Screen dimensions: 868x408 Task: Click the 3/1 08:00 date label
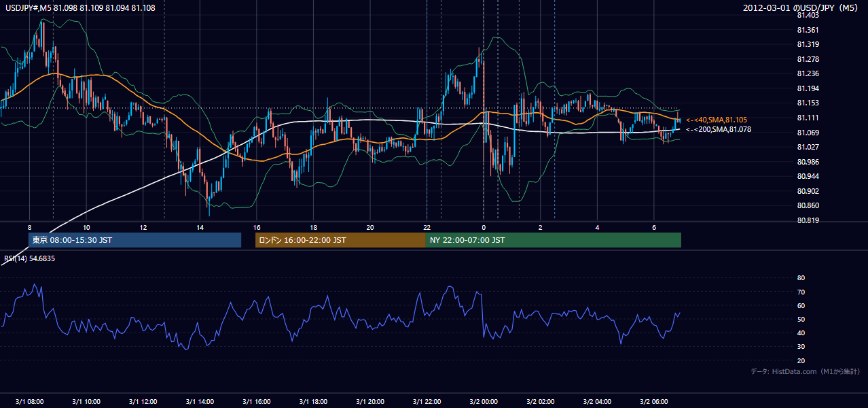(29, 402)
